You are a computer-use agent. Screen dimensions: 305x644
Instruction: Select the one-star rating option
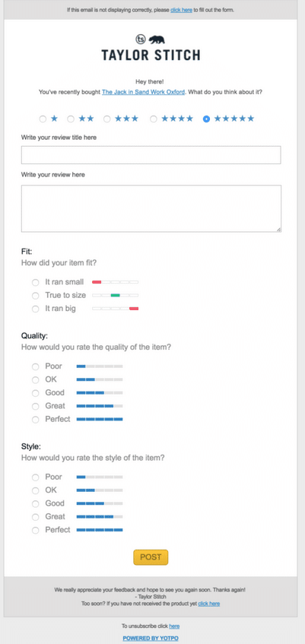pos(43,119)
